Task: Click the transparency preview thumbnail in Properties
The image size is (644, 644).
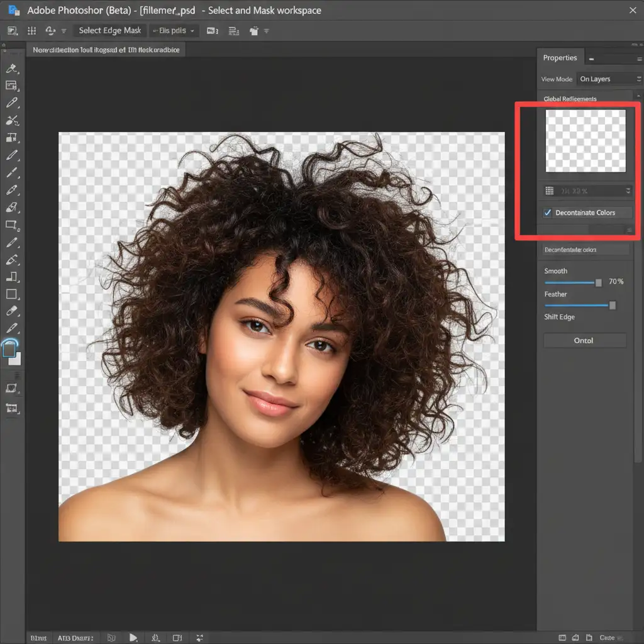Action: coord(586,141)
